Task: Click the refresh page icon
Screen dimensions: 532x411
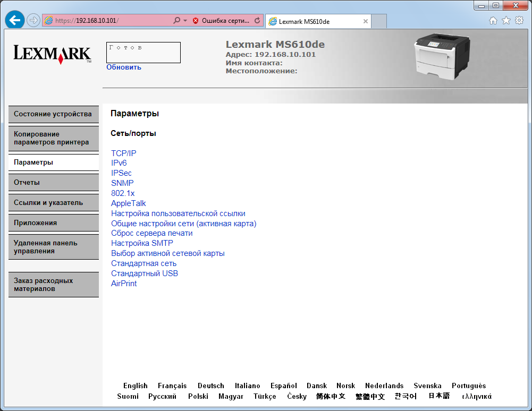Action: click(x=258, y=20)
